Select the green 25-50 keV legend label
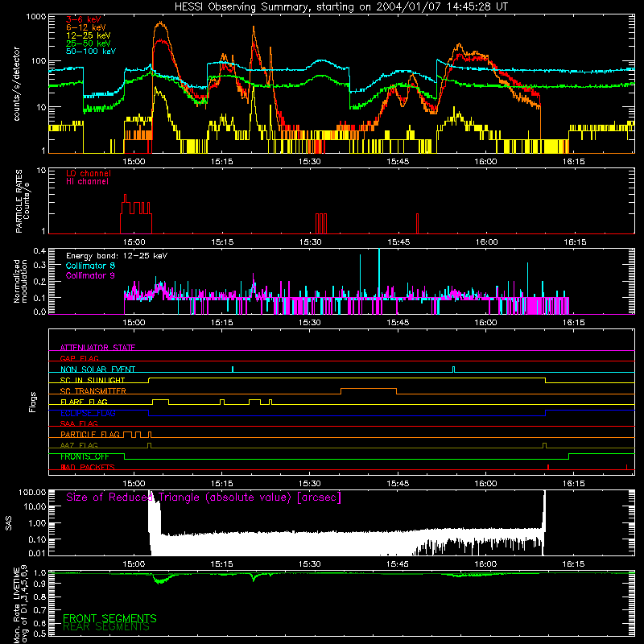 [x=89, y=43]
